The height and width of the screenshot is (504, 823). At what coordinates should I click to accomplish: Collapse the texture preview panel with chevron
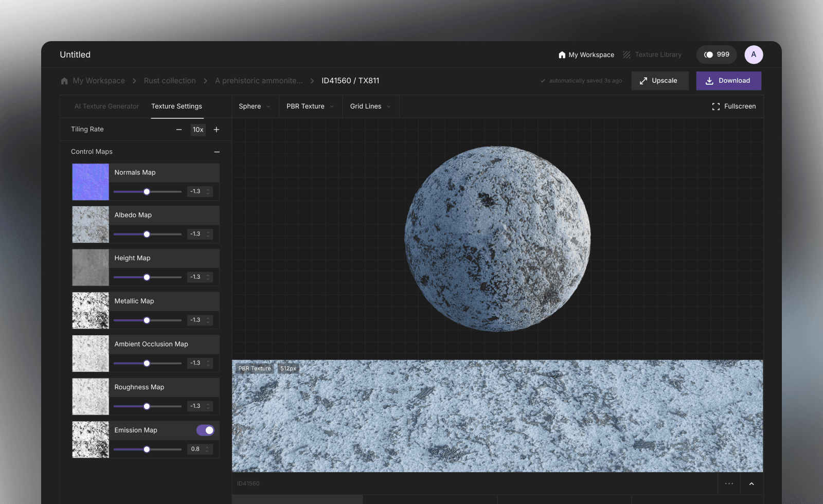[752, 483]
